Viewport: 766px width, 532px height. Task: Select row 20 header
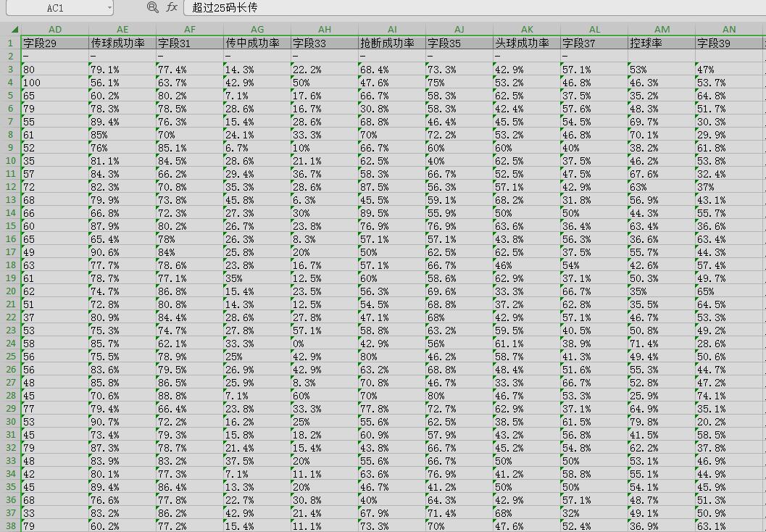pos(11,291)
